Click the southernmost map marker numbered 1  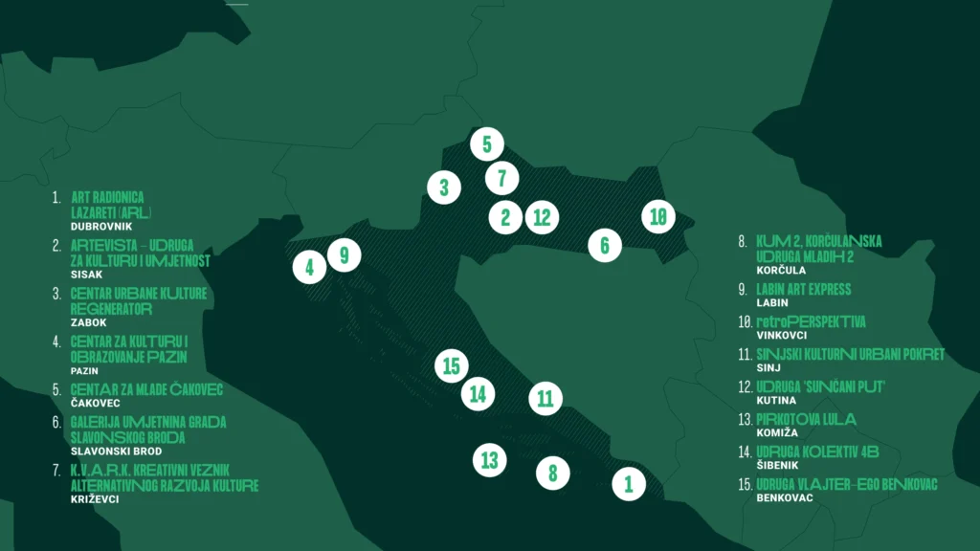pyautogui.click(x=629, y=484)
